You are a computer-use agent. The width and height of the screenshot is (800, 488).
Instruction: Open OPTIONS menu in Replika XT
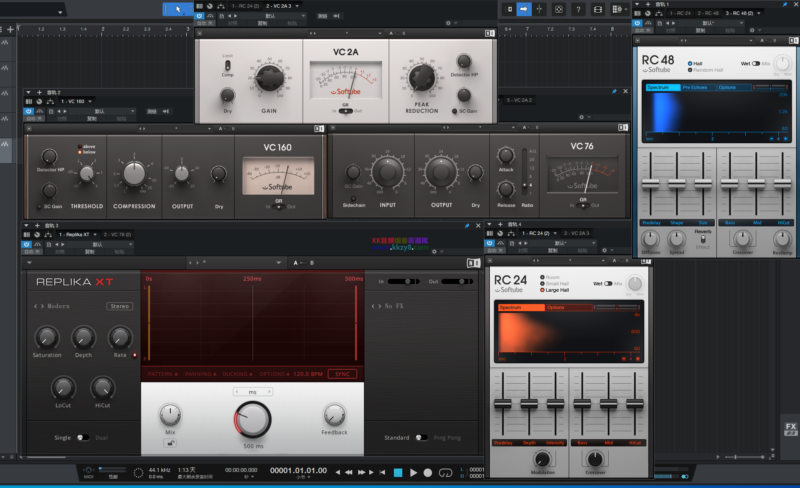(x=274, y=374)
